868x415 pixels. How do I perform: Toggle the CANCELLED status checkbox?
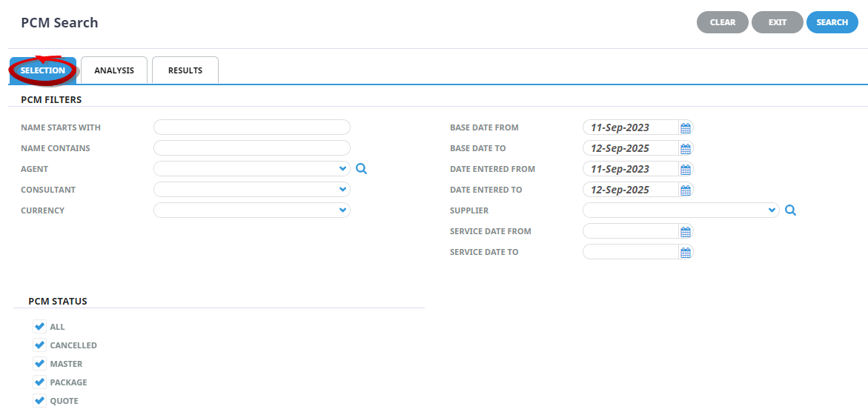(39, 345)
